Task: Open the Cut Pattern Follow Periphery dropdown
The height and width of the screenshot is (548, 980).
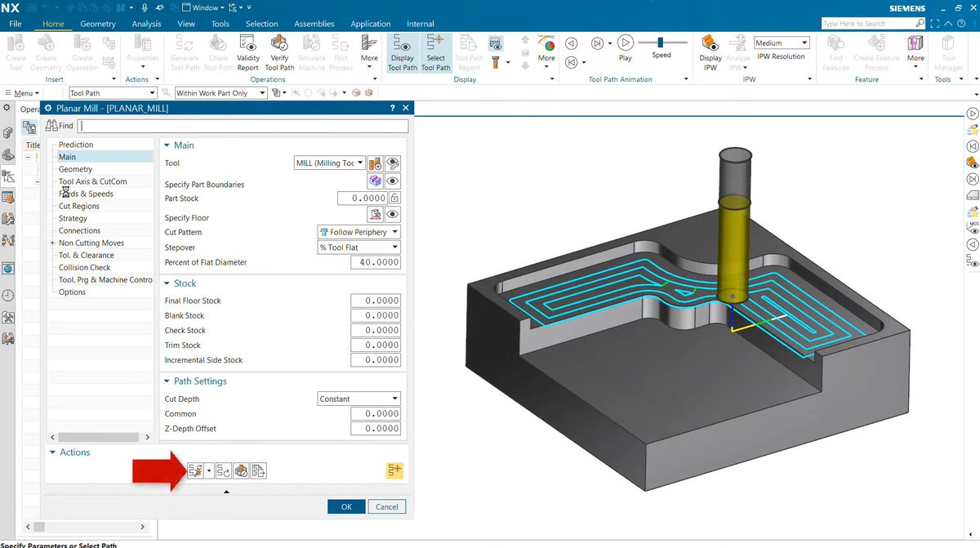Action: (x=359, y=232)
